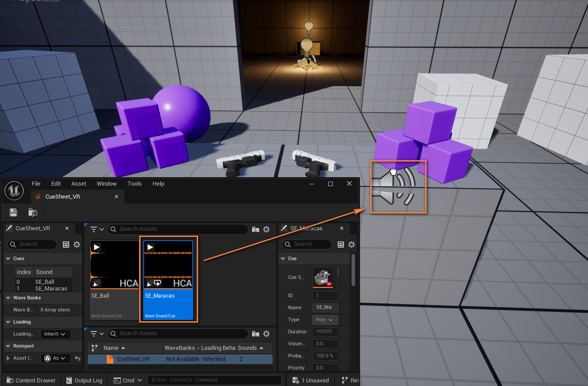Image resolution: width=588 pixels, height=386 pixels.
Task: Open grid view icon in SE_Maracas panel
Action: click(x=341, y=245)
